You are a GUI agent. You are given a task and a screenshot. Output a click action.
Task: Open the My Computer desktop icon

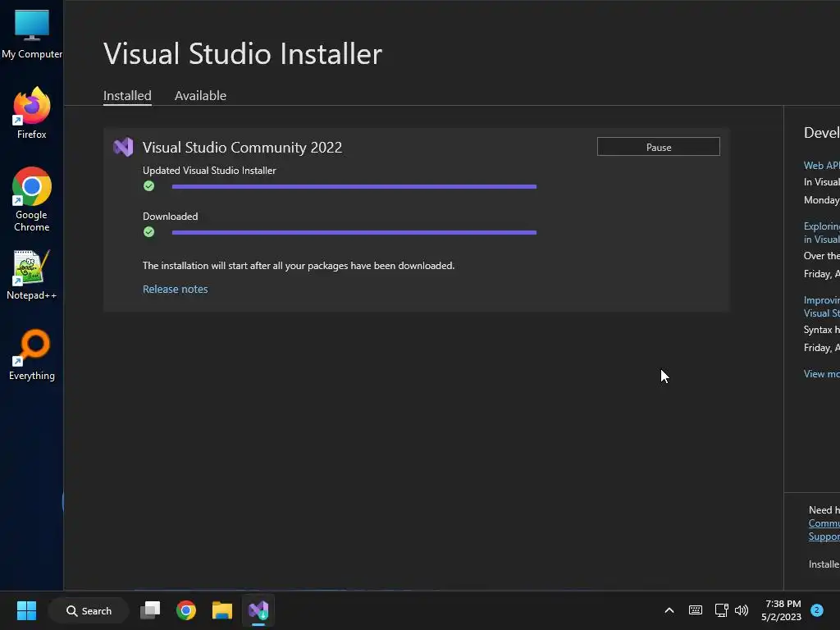click(32, 34)
